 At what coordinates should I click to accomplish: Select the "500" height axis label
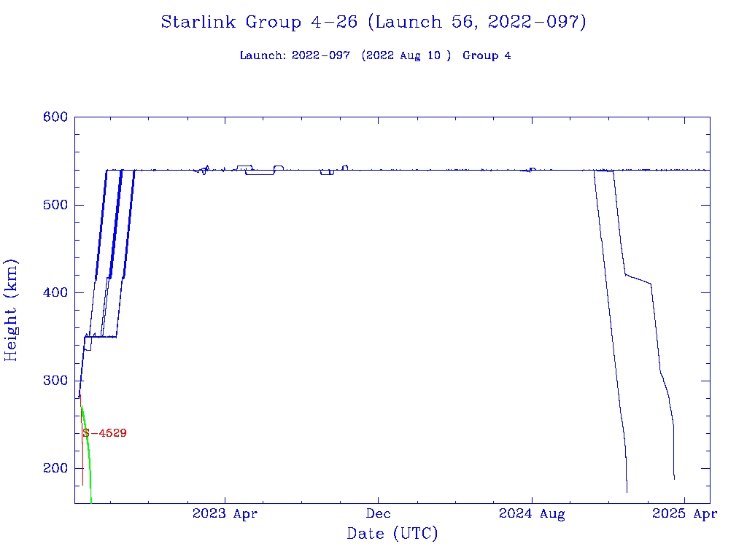55,205
